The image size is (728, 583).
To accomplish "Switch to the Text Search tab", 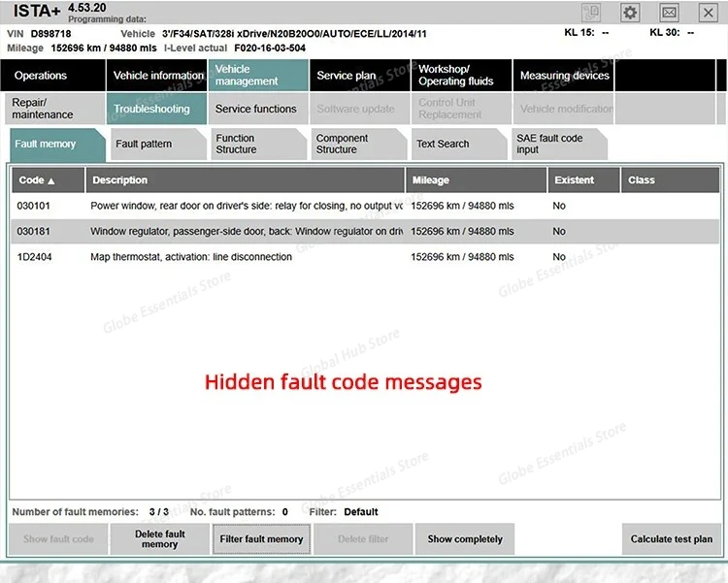I will (459, 145).
